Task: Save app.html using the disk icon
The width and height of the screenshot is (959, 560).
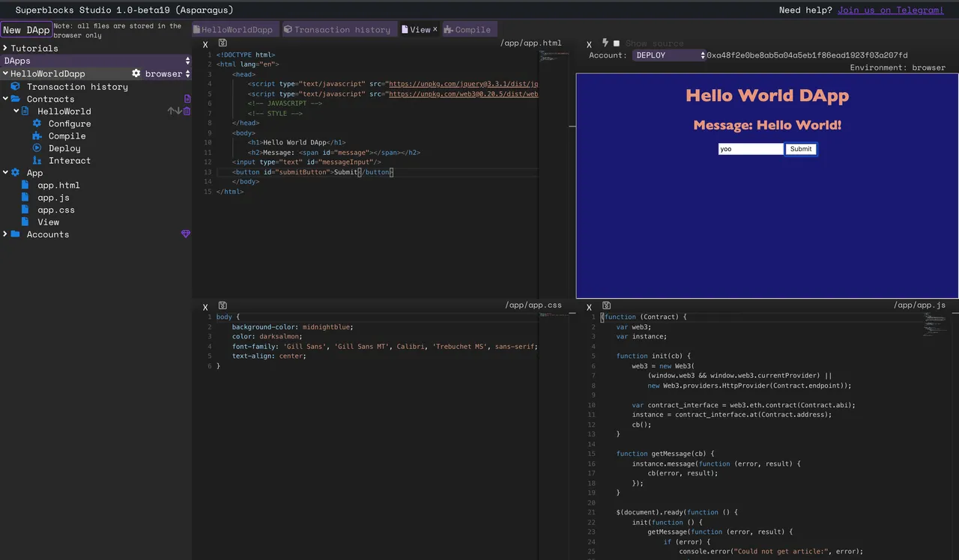Action: click(x=223, y=43)
